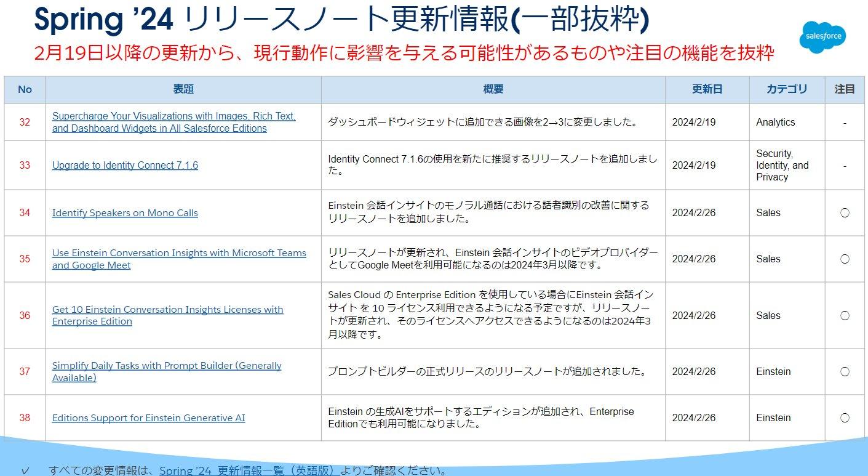Click the Salesforce cloud logo
The height and width of the screenshot is (476, 868).
coord(822,37)
